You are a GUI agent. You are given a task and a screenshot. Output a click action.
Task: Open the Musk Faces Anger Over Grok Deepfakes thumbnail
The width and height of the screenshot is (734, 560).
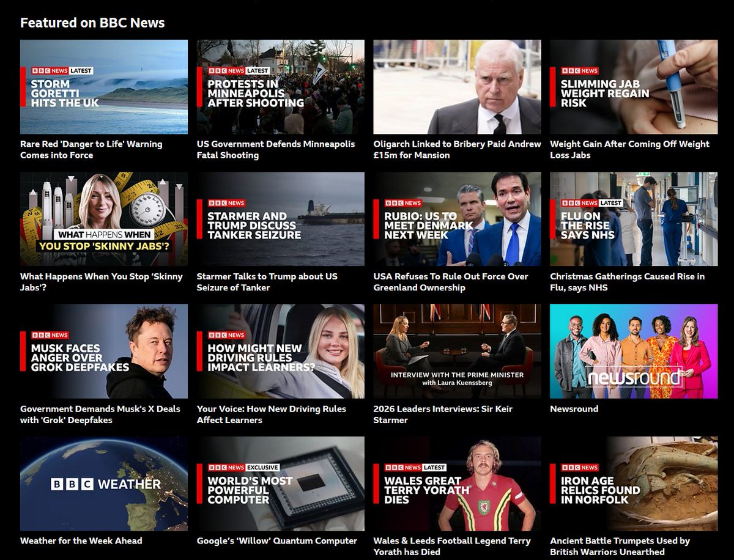[x=104, y=352]
